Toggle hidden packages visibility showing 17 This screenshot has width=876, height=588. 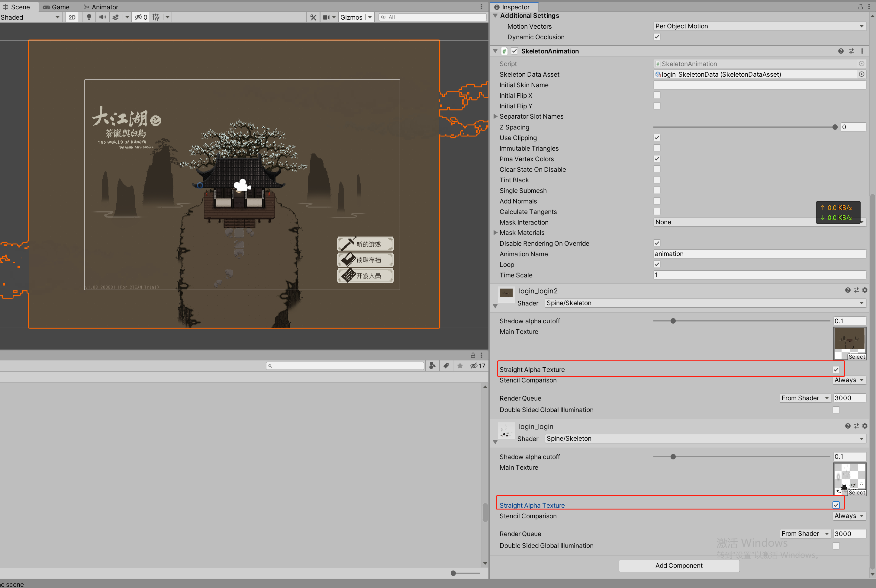tap(478, 366)
